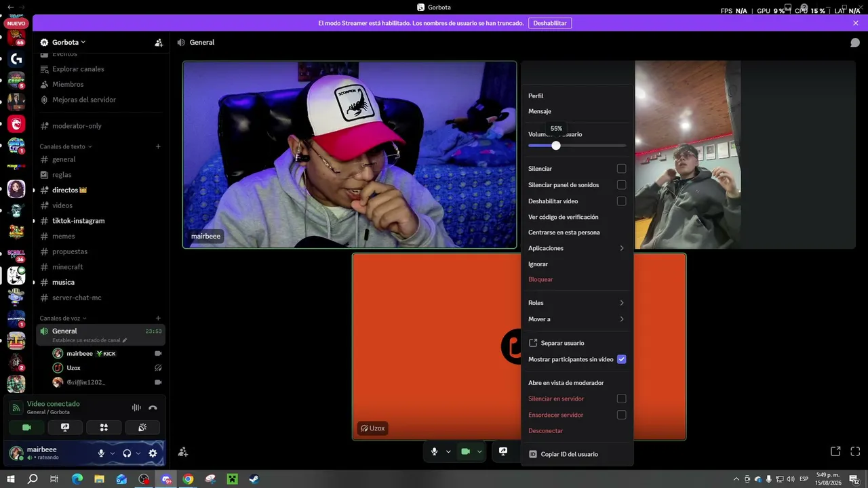Image resolution: width=868 pixels, height=488 pixels.
Task: Open headphone output options arrow
Action: [x=138, y=453]
